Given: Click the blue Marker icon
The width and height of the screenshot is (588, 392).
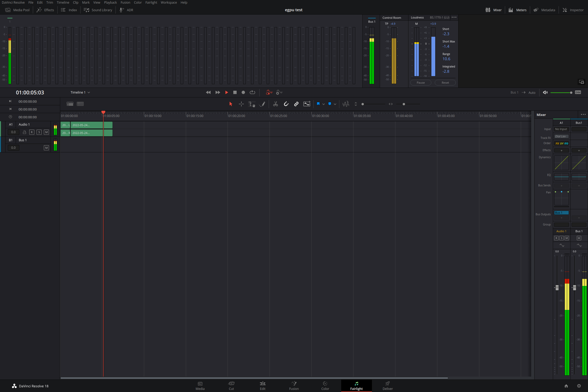Looking at the screenshot, I should 330,104.
